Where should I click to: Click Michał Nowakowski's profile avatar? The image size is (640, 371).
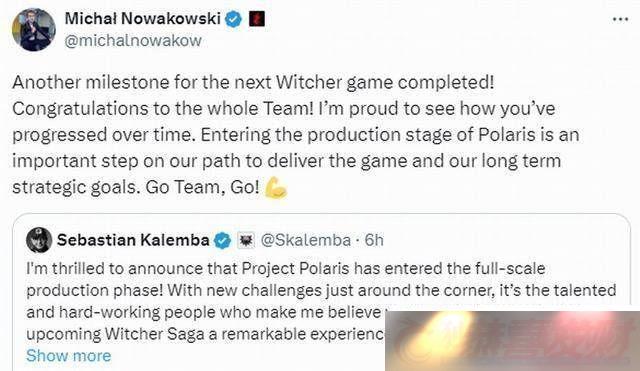coord(34,30)
